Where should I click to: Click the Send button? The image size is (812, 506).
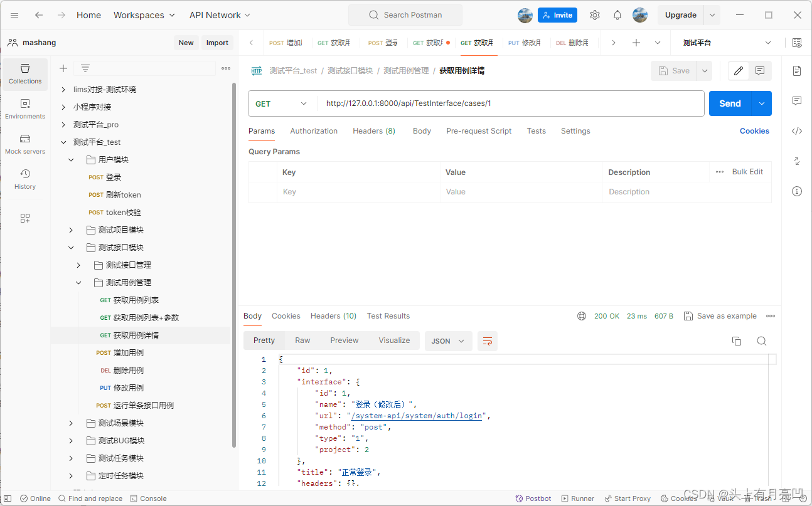[730, 103]
